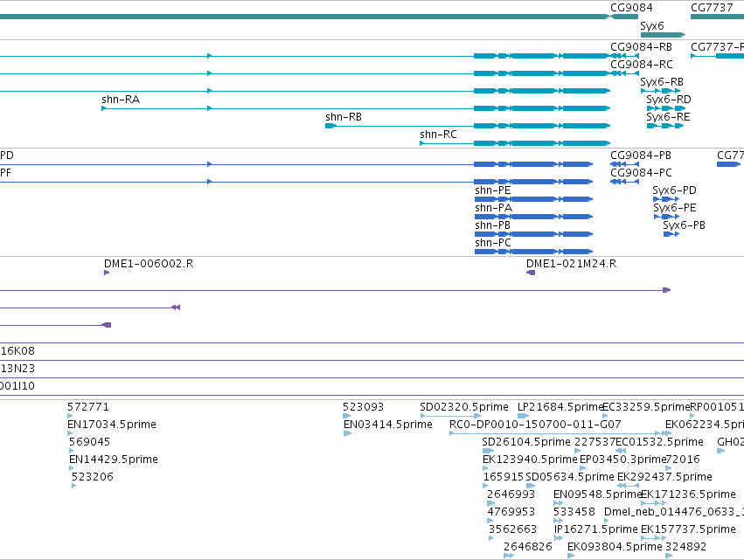Click the 3562663 feature label
The height and width of the screenshot is (560, 744).
513,530
